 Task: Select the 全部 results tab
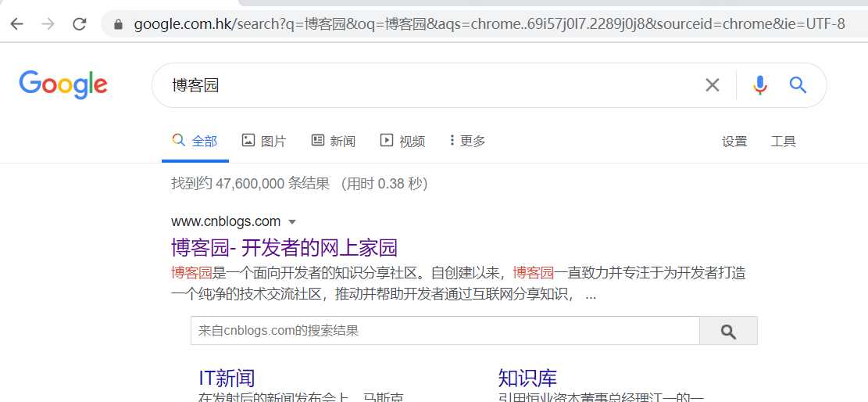(x=195, y=141)
